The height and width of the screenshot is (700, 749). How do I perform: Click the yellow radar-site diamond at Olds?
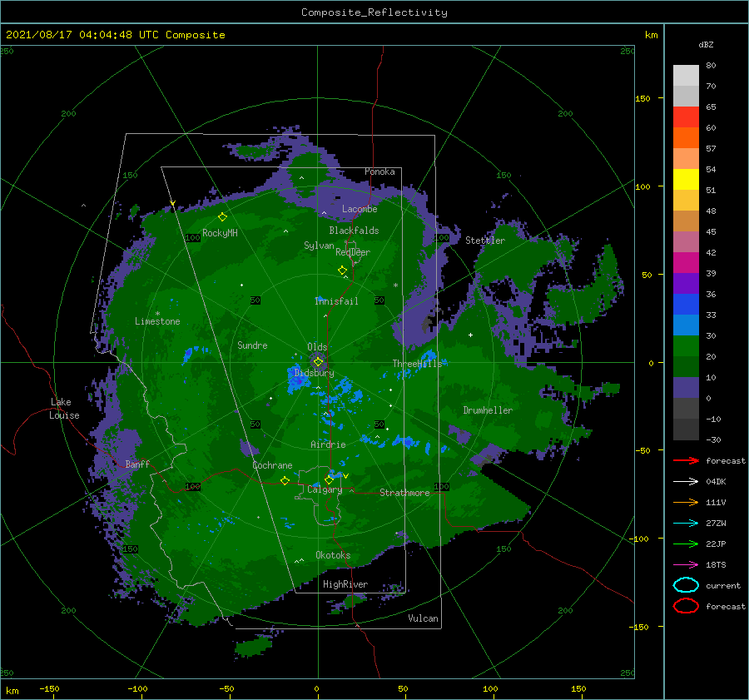tap(318, 362)
